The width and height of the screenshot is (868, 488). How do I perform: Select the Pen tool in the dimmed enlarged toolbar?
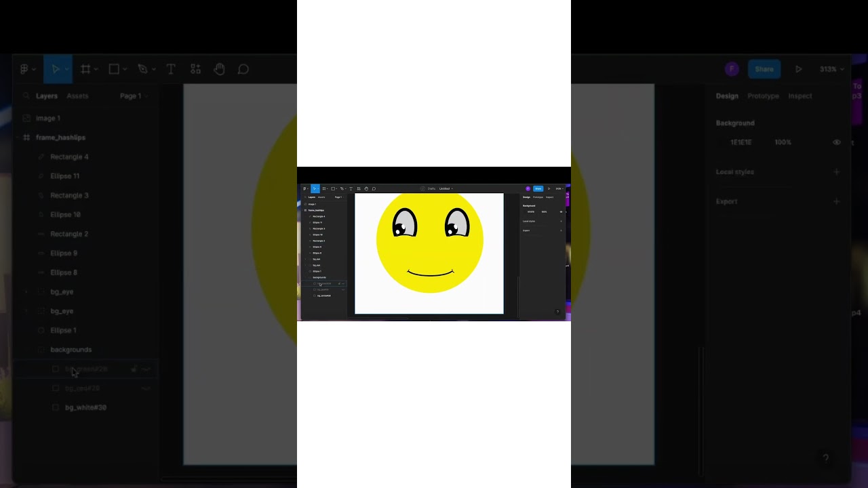click(x=142, y=69)
